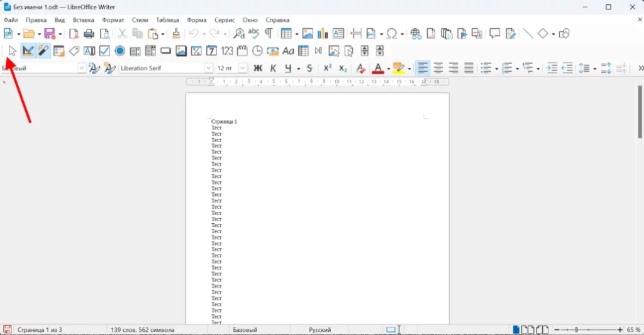Image resolution: width=644 pixels, height=335 pixels.
Task: Open font color palette dropdown arrow
Action: click(x=389, y=69)
